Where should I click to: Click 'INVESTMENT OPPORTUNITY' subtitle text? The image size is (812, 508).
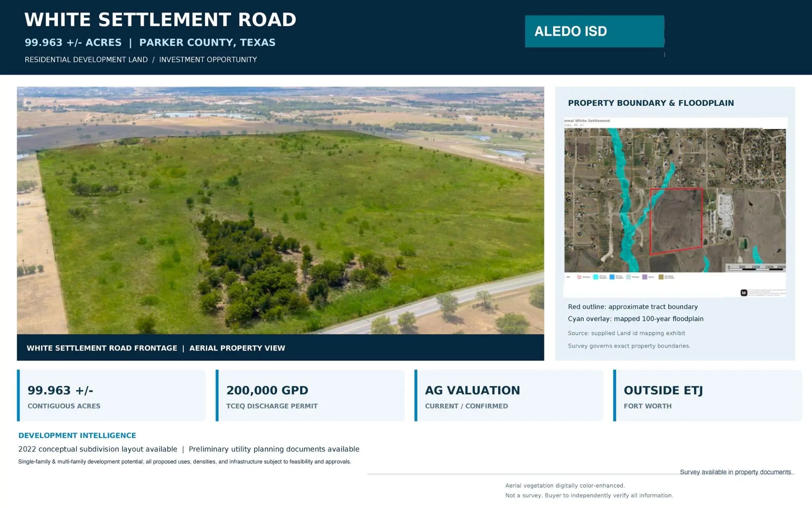(x=208, y=60)
